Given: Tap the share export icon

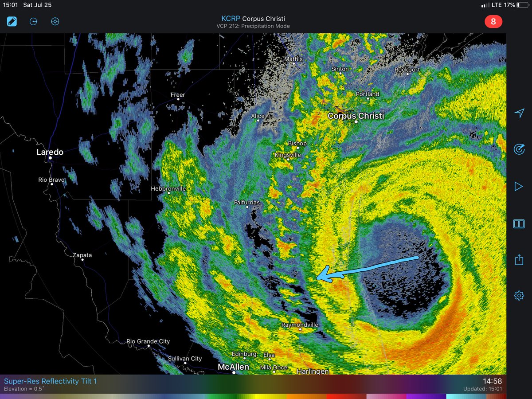Looking at the screenshot, I should point(519,259).
